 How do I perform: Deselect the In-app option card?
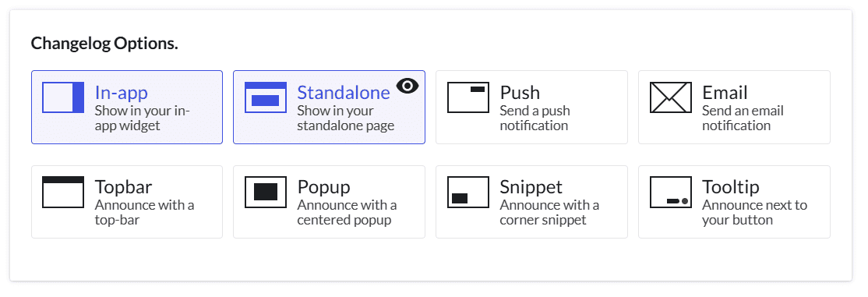[127, 107]
